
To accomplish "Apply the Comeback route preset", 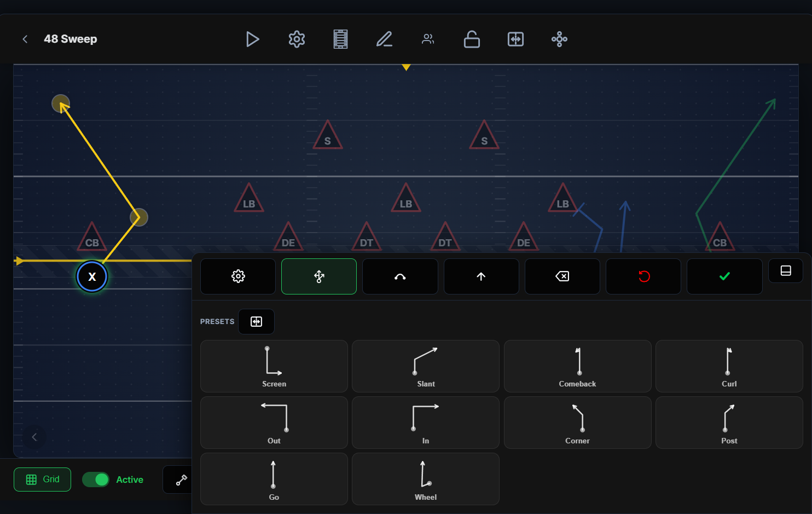I will (x=578, y=366).
